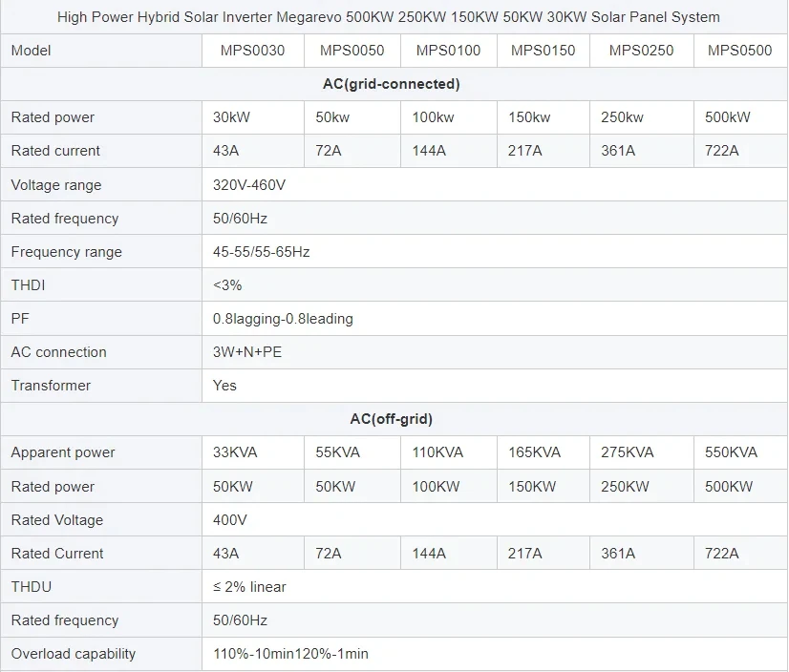This screenshot has height=672, width=789.
Task: Click the MPS0250 model column header
Action: pyautogui.click(x=642, y=51)
